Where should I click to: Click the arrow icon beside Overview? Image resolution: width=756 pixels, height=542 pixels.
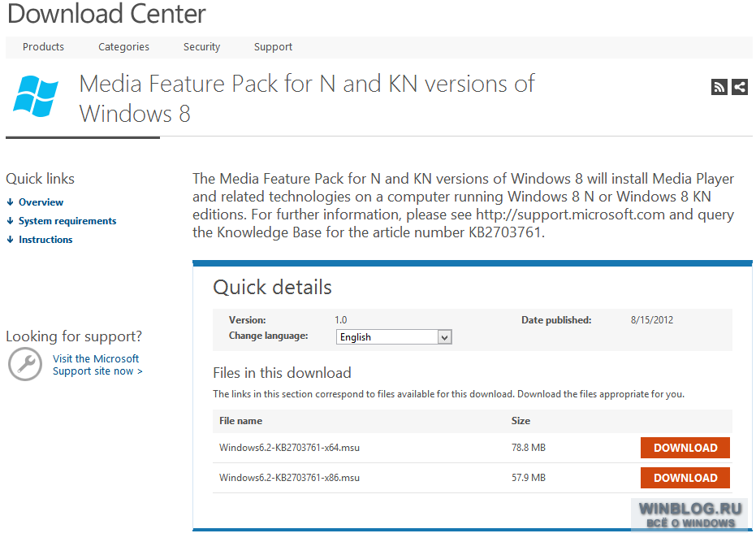[10, 202]
